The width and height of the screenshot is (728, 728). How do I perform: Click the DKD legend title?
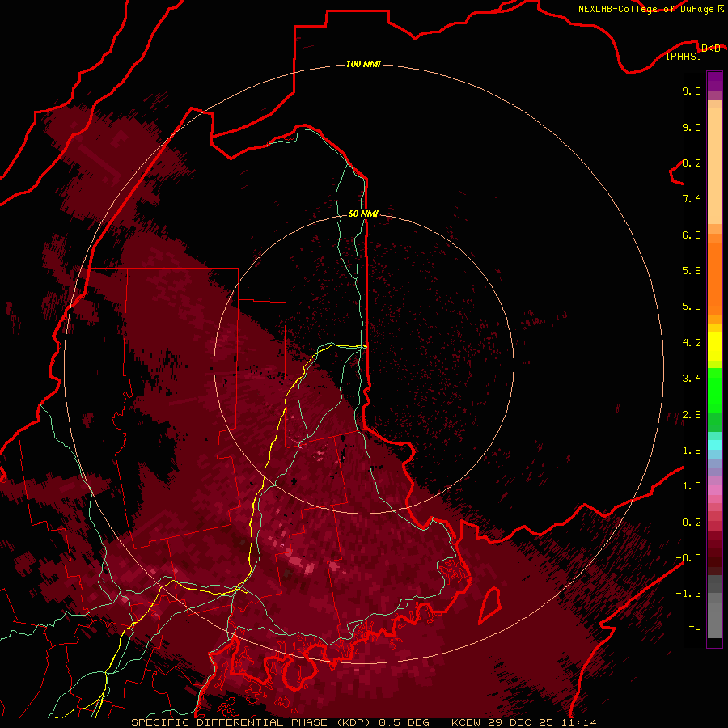click(x=710, y=48)
